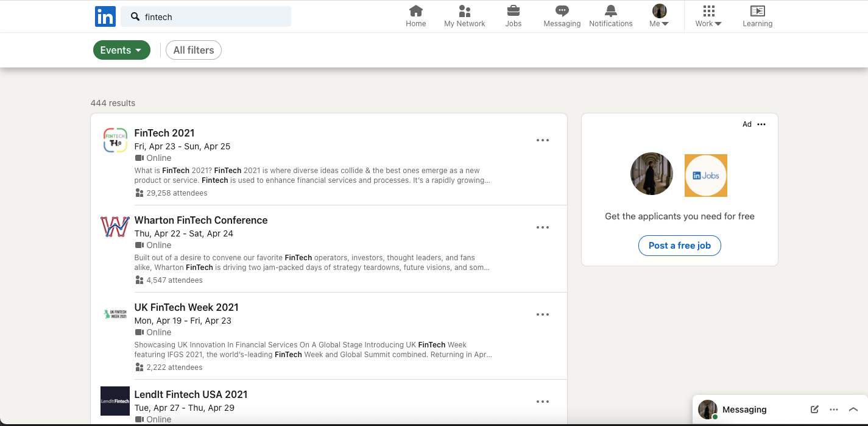Open Messaging from the top navigation
The width and height of the screenshot is (868, 426).
pyautogui.click(x=561, y=16)
